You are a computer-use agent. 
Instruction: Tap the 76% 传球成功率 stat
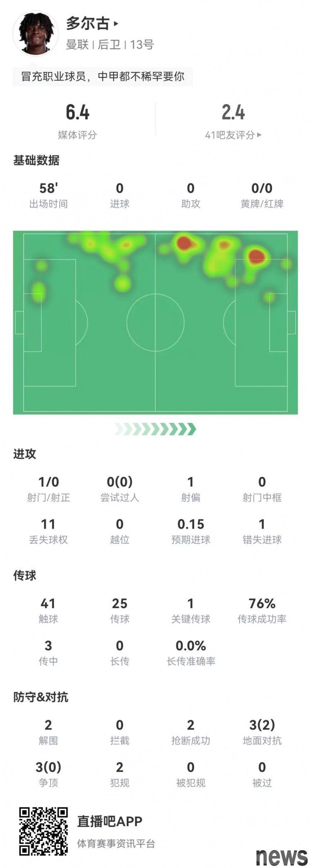click(262, 610)
